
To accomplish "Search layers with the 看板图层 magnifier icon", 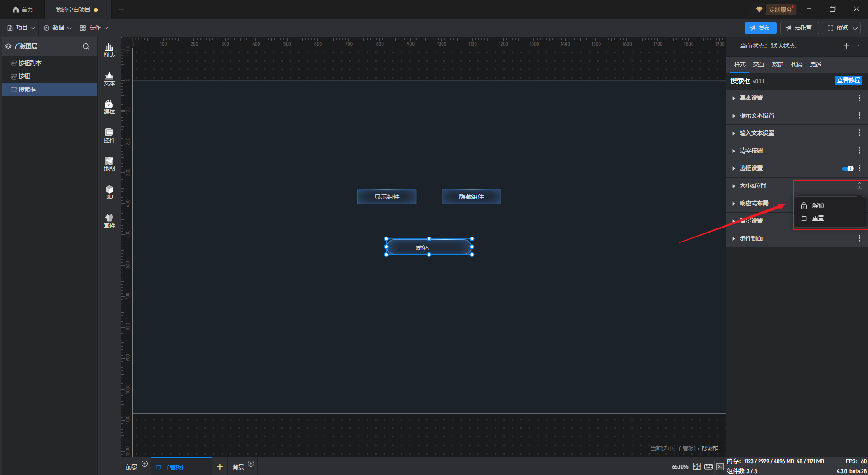I will tap(86, 46).
